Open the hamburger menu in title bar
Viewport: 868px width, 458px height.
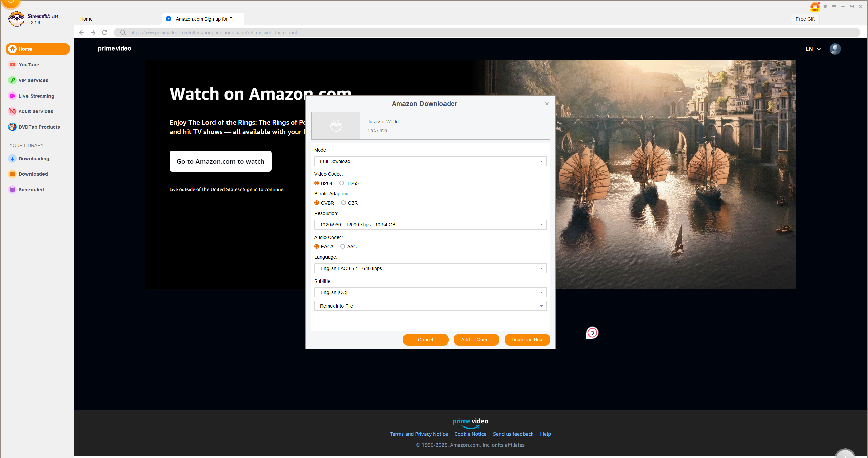point(834,7)
